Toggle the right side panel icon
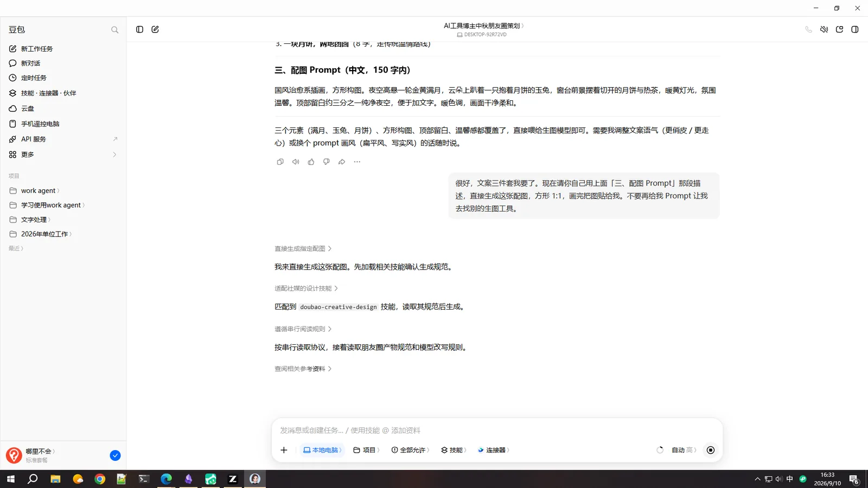This screenshot has width=868, height=488. tap(855, 29)
